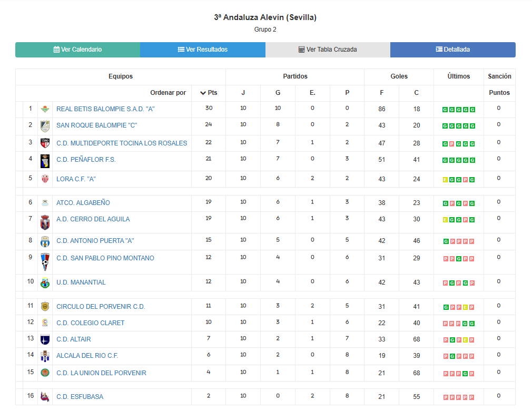
Task: Open C.D. LA UNION DEL PORVENIR link
Action: click(x=101, y=373)
